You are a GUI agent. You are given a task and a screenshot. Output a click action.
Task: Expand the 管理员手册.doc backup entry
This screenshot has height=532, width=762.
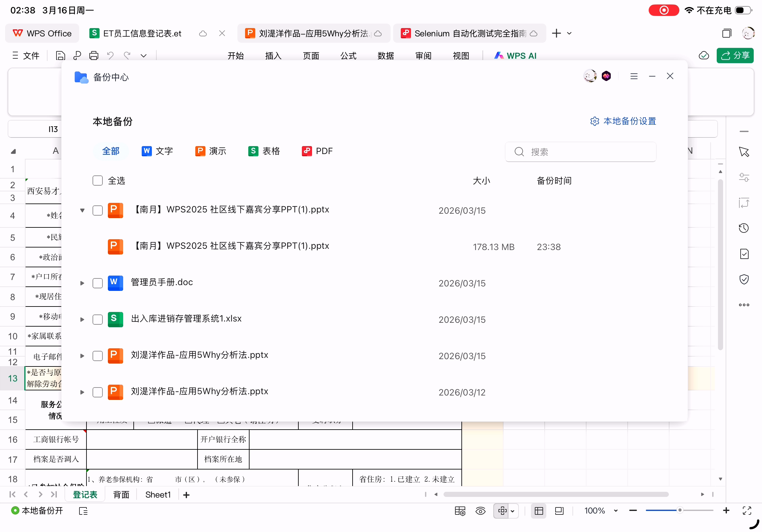(82, 283)
